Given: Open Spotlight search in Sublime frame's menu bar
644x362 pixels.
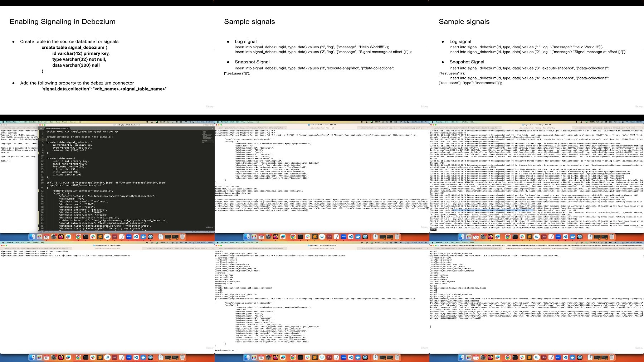Looking at the screenshot, I should click(190, 122).
